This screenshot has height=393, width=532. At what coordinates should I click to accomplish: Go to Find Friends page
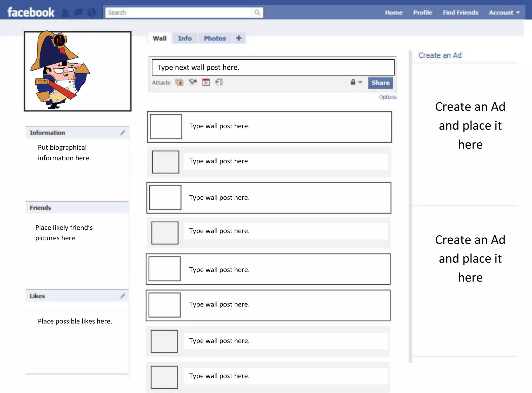460,12
